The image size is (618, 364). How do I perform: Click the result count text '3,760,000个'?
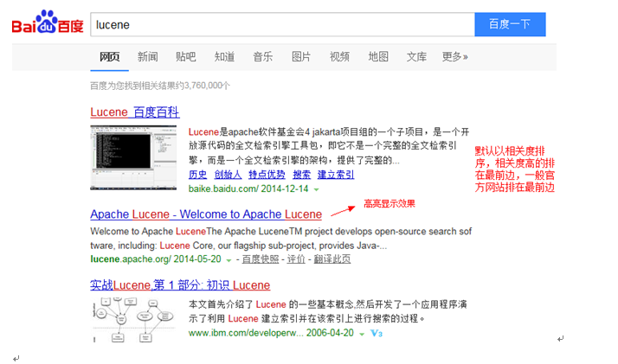click(x=207, y=86)
